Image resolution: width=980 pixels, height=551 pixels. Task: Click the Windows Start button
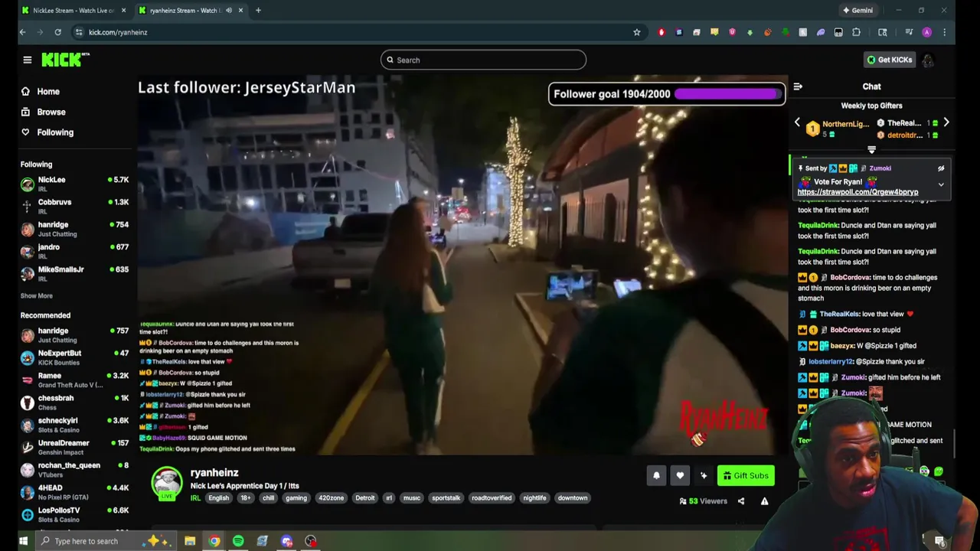(x=23, y=541)
